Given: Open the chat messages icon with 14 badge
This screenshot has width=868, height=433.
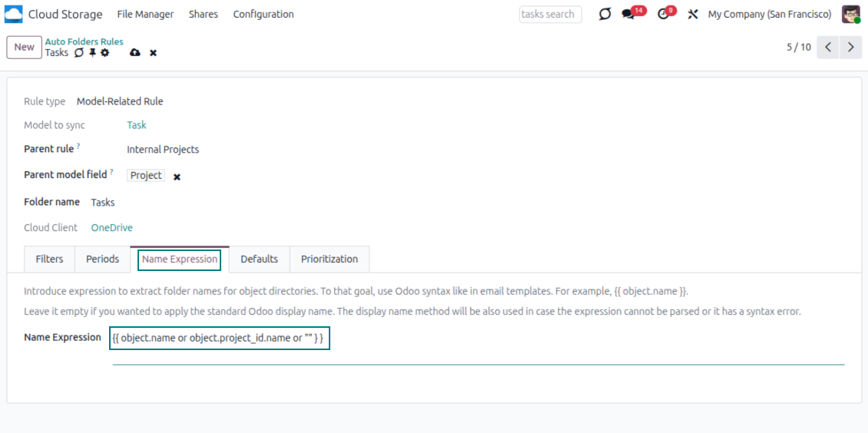Looking at the screenshot, I should (628, 15).
